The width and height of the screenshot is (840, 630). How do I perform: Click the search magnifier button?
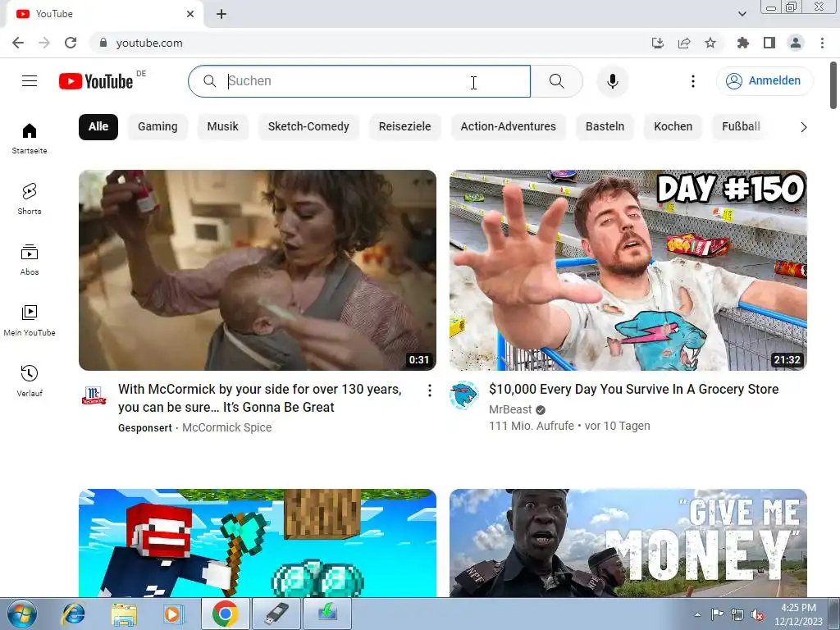point(557,81)
